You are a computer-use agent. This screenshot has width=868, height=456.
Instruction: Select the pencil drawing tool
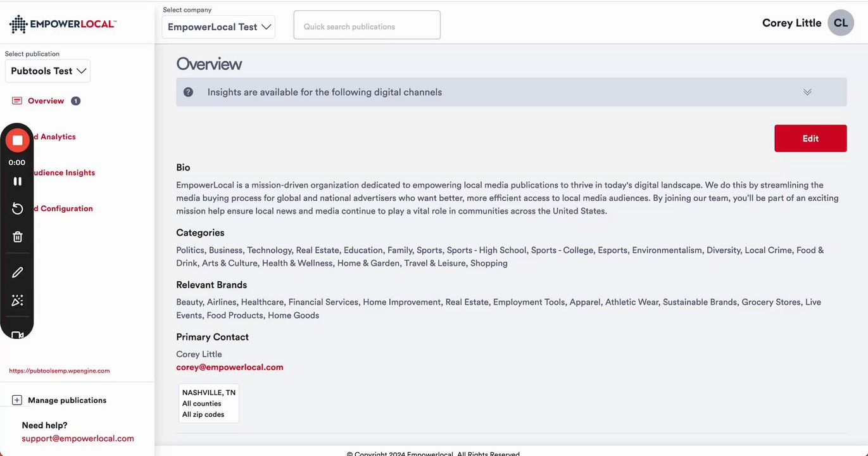coord(18,272)
